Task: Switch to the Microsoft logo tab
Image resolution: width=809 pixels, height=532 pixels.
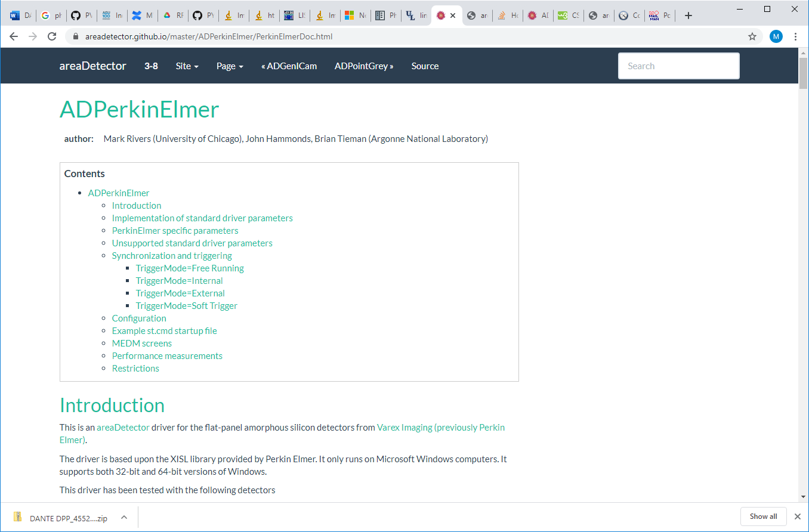Action: pos(356,16)
